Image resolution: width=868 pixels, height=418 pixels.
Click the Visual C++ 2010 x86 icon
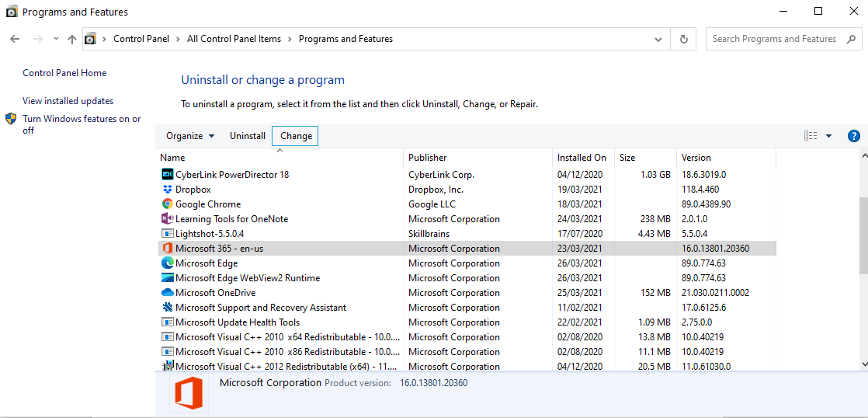click(x=167, y=351)
